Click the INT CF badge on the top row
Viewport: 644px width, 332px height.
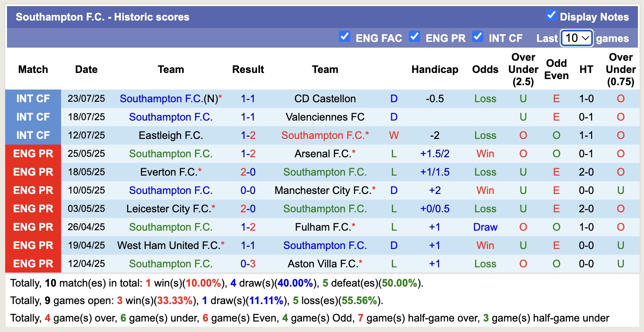tap(33, 99)
